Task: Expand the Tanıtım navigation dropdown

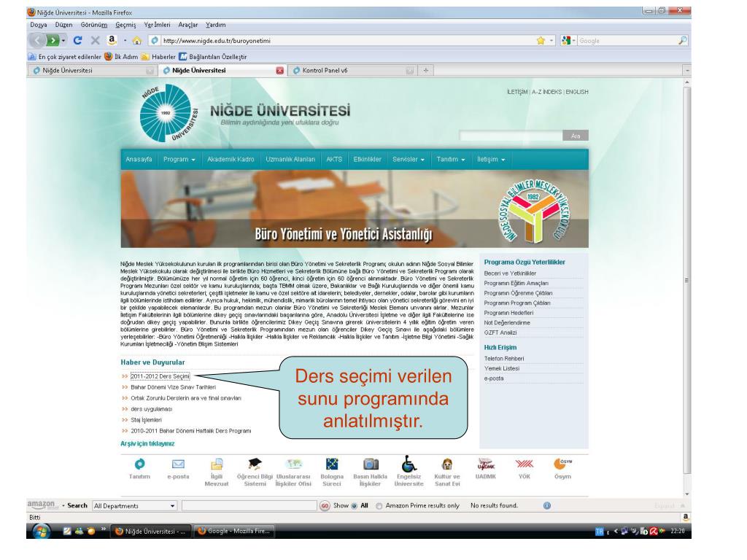Action: (x=451, y=160)
